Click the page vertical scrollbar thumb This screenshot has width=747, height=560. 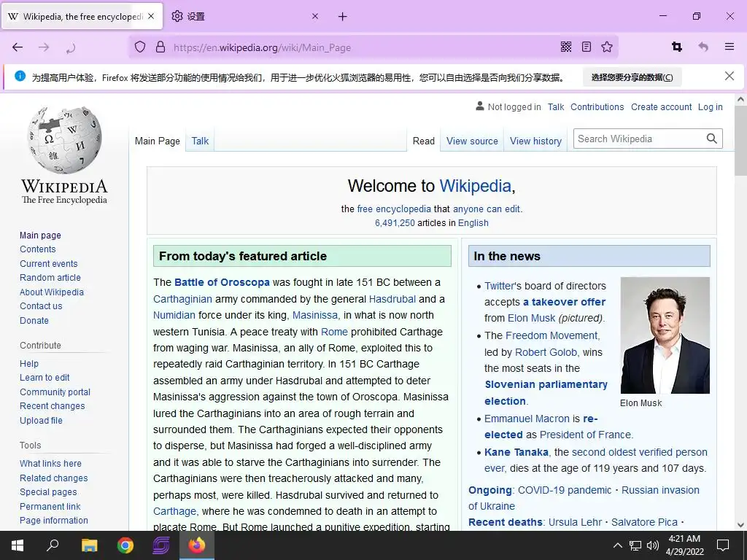tap(740, 141)
